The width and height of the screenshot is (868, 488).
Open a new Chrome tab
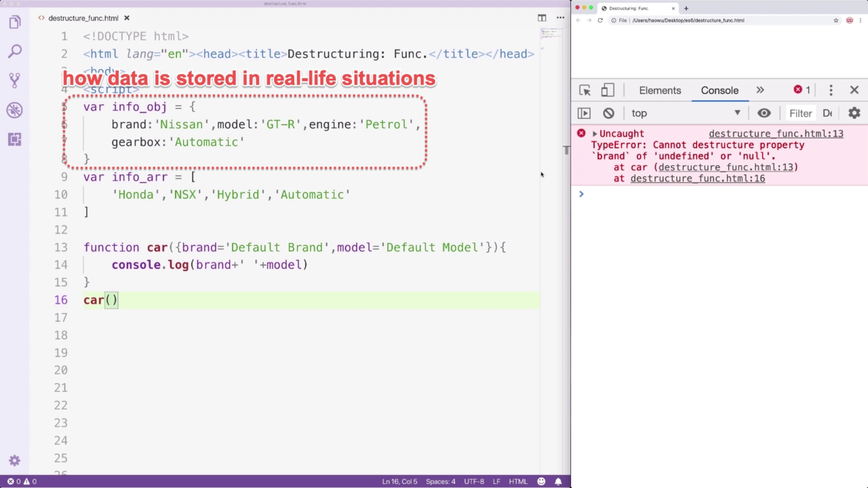pos(686,8)
